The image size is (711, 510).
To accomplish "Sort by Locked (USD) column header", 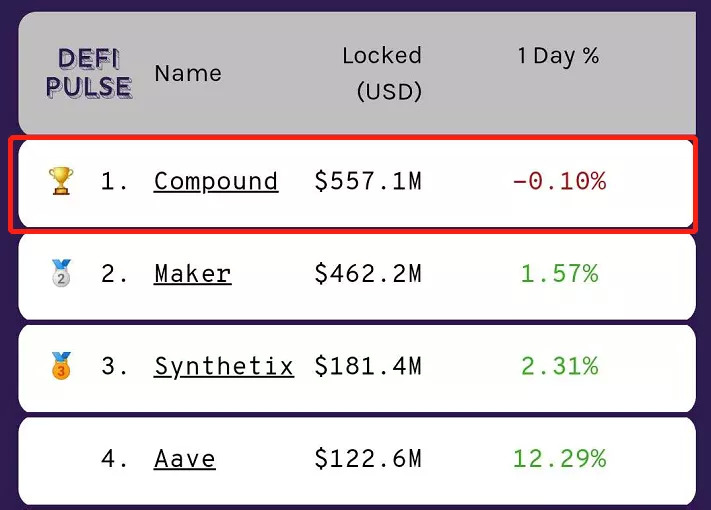I will pyautogui.click(x=382, y=73).
